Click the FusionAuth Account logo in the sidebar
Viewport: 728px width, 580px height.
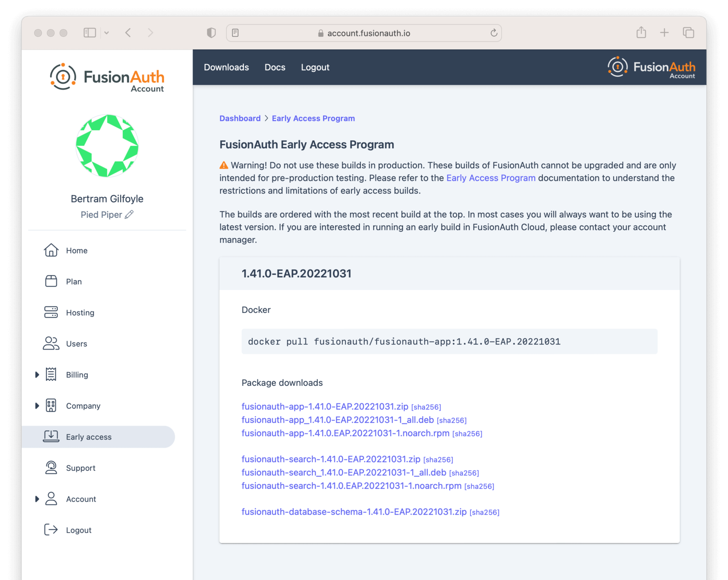(107, 77)
